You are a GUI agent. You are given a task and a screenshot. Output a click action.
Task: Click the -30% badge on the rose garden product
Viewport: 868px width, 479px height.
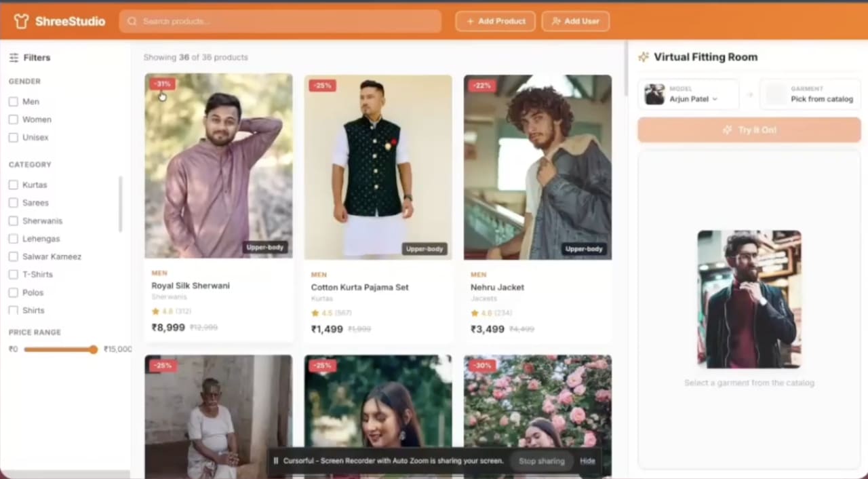481,365
